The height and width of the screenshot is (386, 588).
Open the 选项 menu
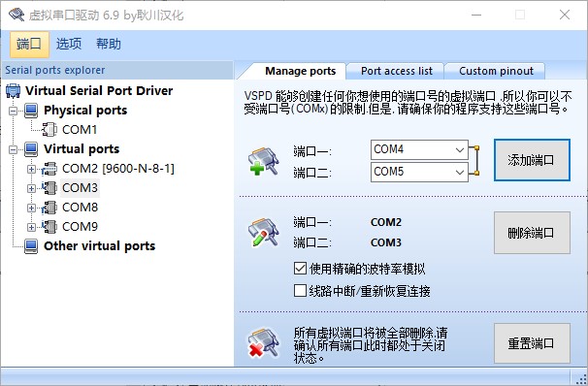pyautogui.click(x=69, y=45)
